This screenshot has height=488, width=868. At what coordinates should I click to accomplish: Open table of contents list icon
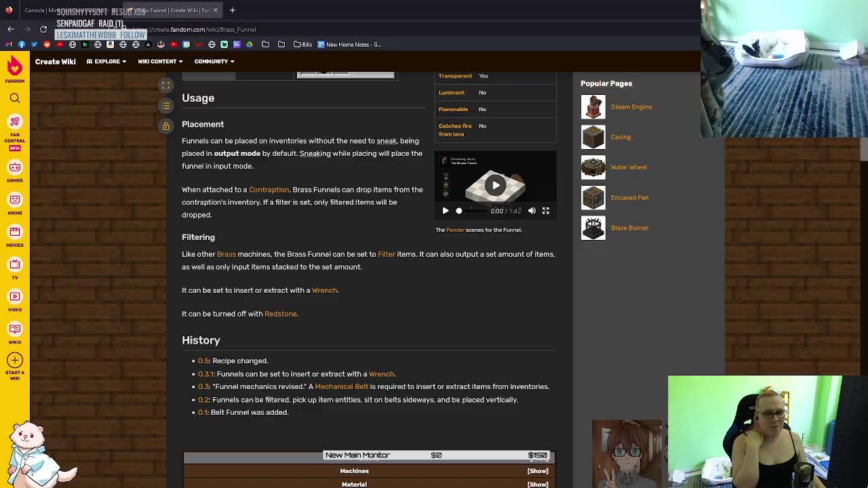coord(165,106)
